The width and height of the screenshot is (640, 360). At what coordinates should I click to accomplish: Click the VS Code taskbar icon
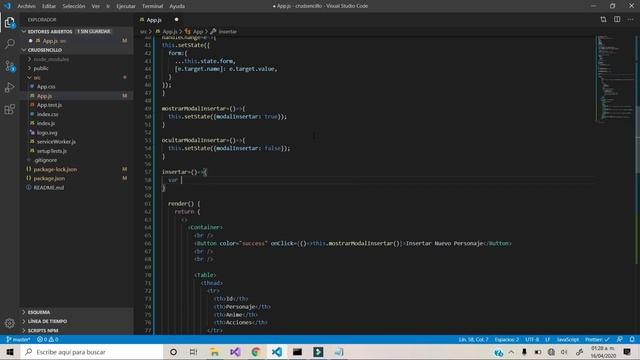click(277, 352)
